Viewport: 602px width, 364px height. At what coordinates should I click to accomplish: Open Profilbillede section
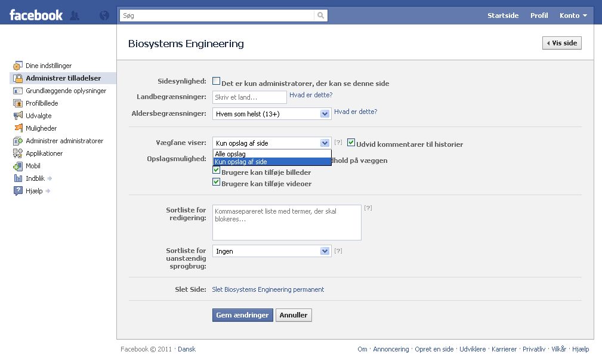pyautogui.click(x=42, y=103)
